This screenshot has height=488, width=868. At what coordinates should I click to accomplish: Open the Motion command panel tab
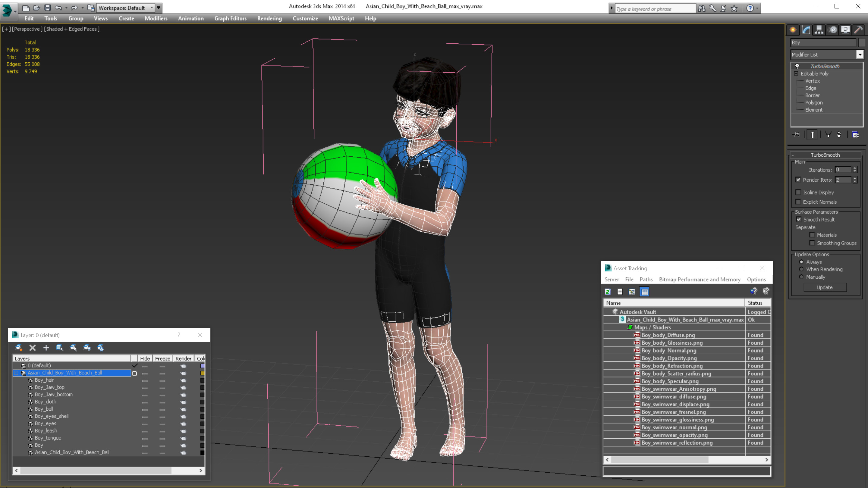pos(833,30)
